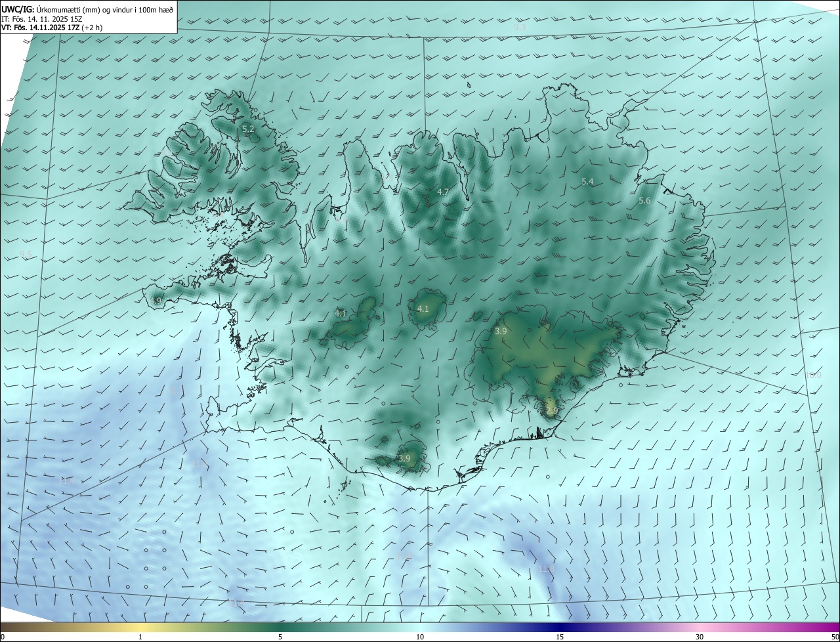Viewport: 840px width, 642px height.
Task: Click the faint 9.3 label at the top edge
Action: click(520, 28)
